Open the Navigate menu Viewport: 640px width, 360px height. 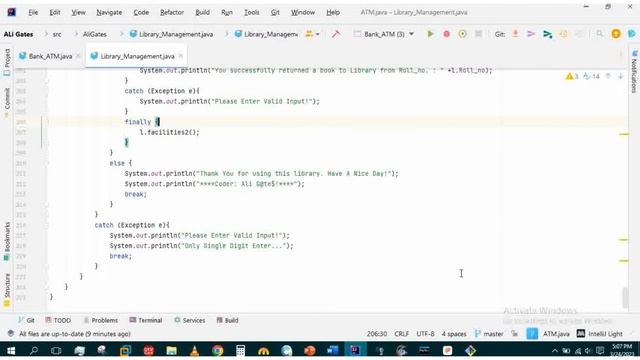coord(109,12)
